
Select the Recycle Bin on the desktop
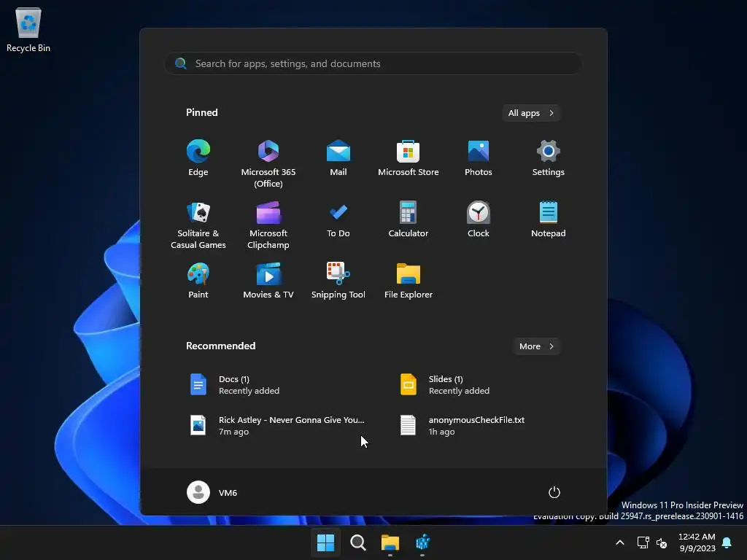(28, 29)
